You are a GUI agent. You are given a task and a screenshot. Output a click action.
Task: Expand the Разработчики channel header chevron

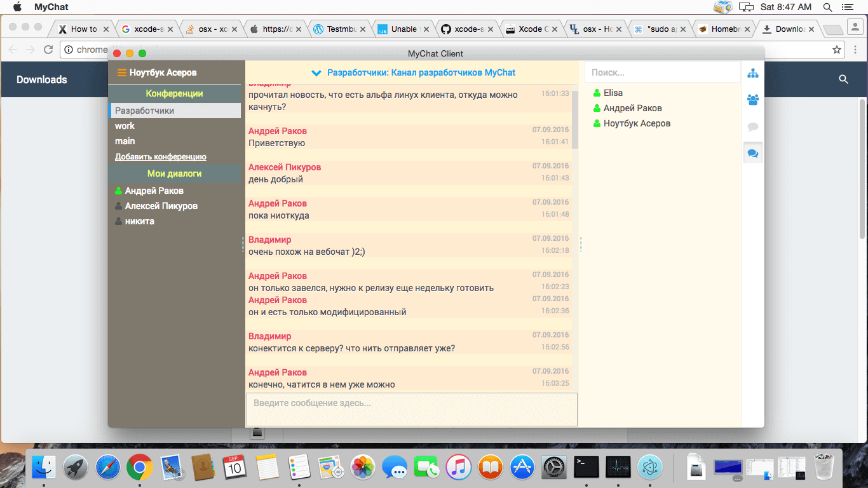[x=316, y=73]
